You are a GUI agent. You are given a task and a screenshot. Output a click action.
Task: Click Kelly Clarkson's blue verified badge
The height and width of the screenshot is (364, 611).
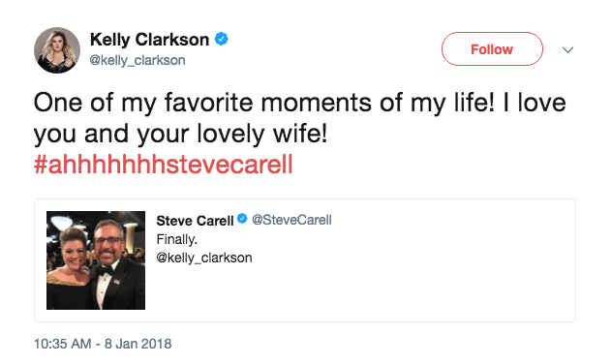222,39
